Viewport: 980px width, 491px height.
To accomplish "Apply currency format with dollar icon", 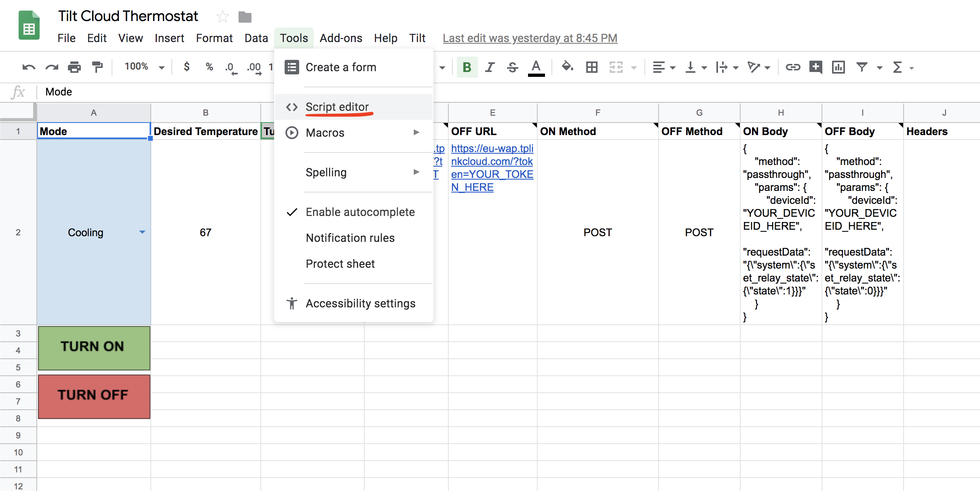I will (186, 67).
